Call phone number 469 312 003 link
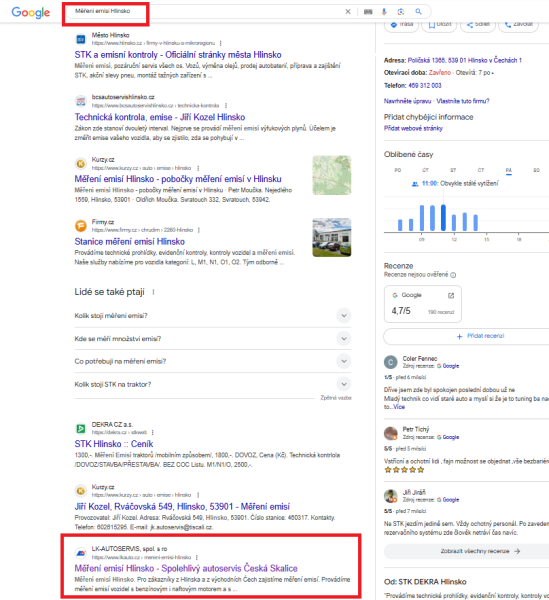 pyautogui.click(x=425, y=86)
